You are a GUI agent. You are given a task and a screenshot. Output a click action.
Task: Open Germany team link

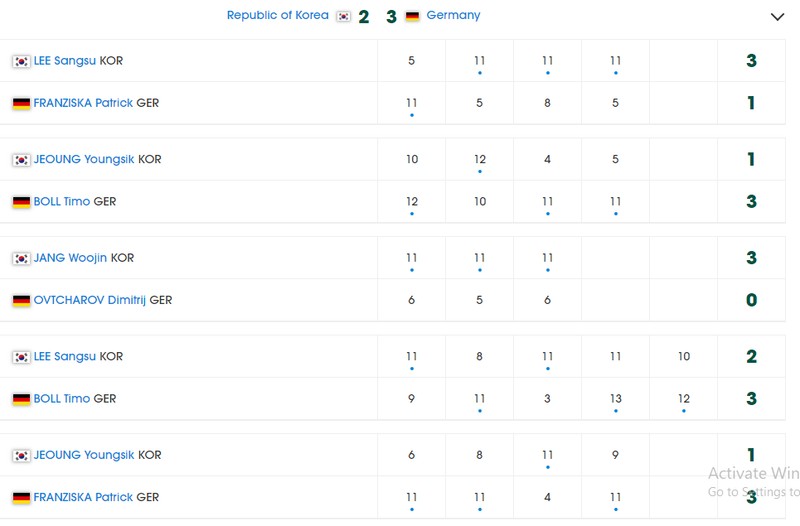(x=453, y=15)
